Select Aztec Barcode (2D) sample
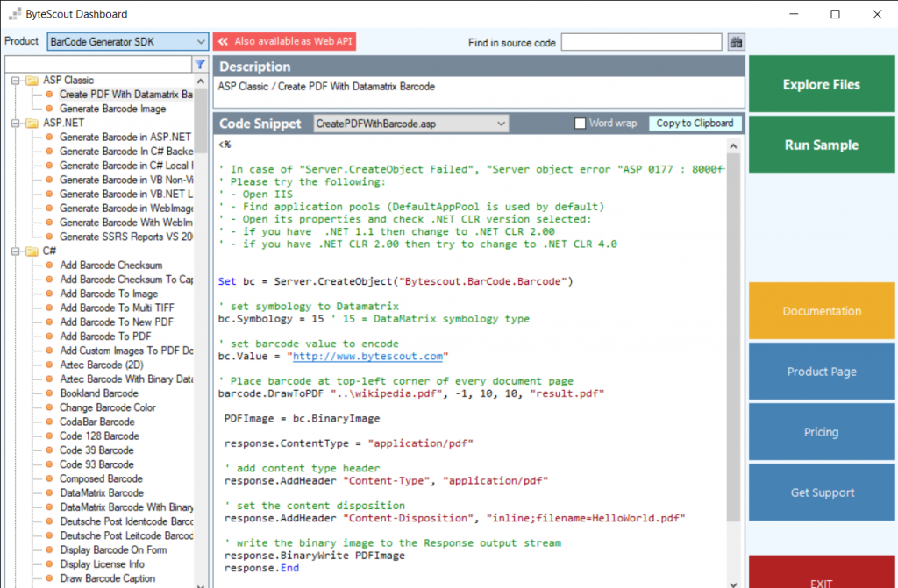The image size is (898, 588). [102, 365]
